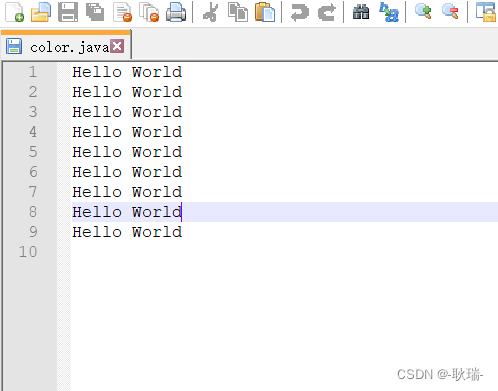The height and width of the screenshot is (391, 498).
Task: Place cursor in Hello World on line 6
Action: [127, 172]
